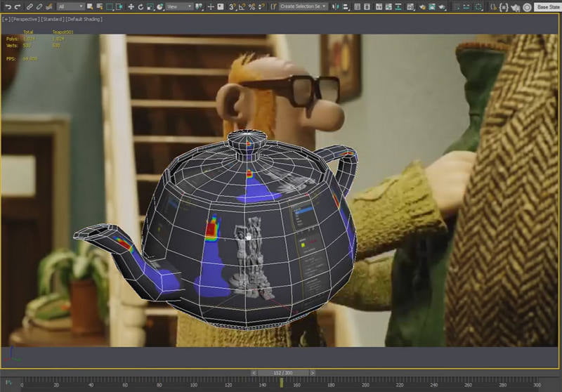Click the 'Verts:' statistic label
The image size is (562, 392).
(x=12, y=46)
